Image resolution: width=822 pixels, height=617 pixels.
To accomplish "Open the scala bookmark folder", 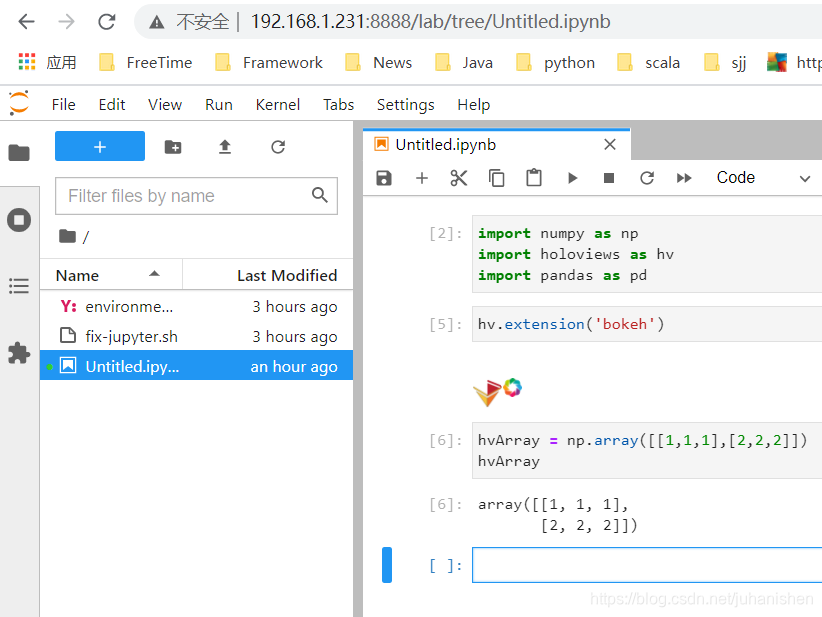I will point(648,62).
